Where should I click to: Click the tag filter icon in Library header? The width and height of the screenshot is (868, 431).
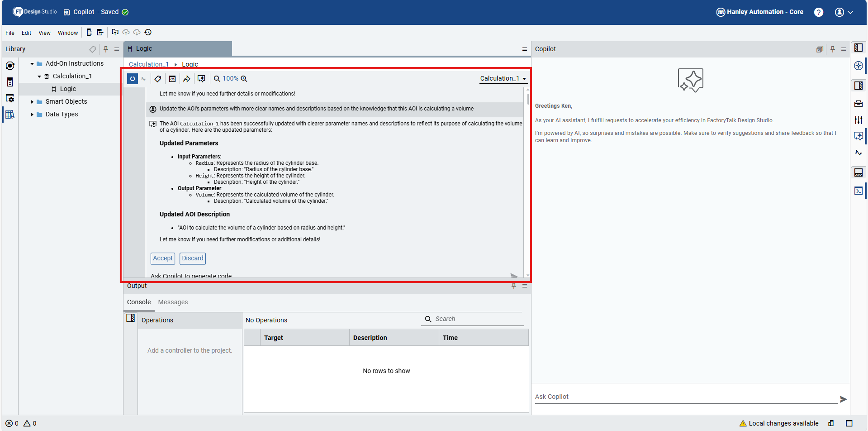click(92, 49)
